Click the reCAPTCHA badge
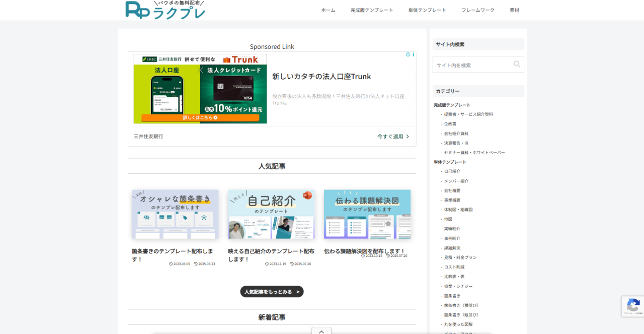The width and height of the screenshot is (644, 334). [633, 306]
